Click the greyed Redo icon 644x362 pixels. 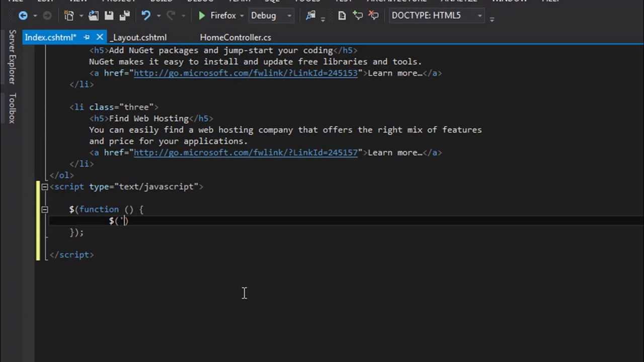(171, 16)
